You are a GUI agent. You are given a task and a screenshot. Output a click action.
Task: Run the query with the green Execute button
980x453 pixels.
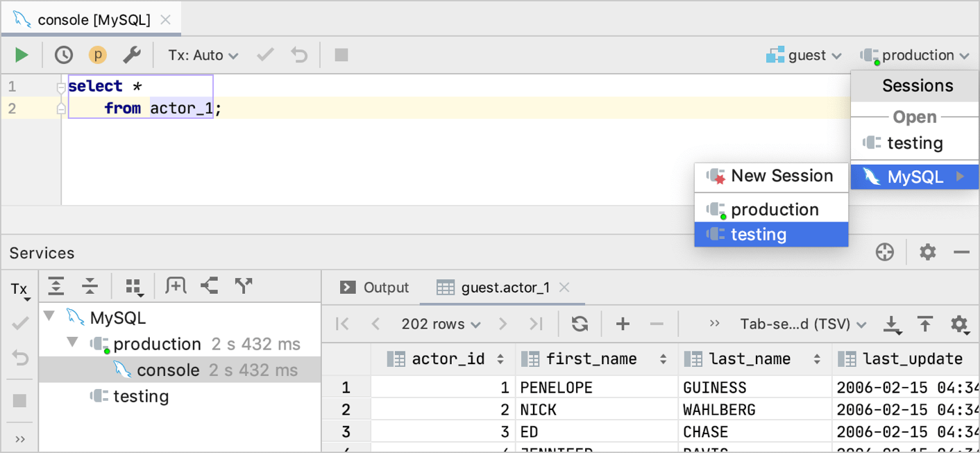(22, 55)
